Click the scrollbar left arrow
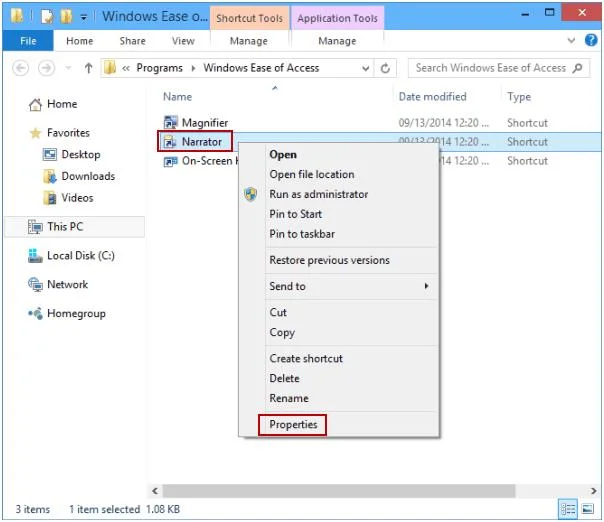 pos(155,491)
